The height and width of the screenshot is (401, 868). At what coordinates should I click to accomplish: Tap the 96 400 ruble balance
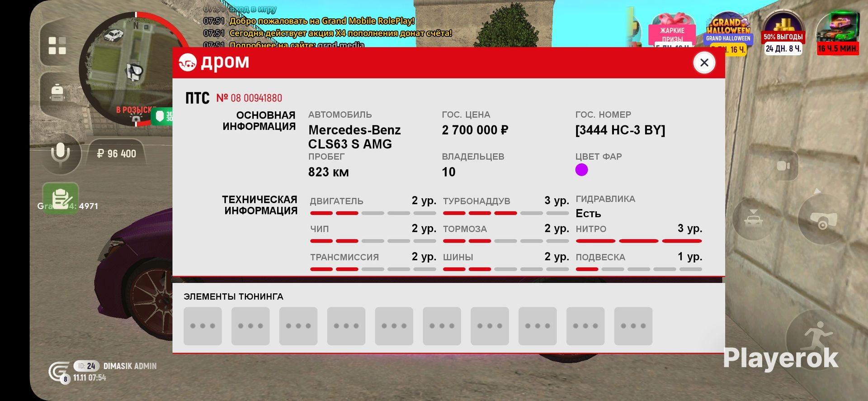pos(117,154)
